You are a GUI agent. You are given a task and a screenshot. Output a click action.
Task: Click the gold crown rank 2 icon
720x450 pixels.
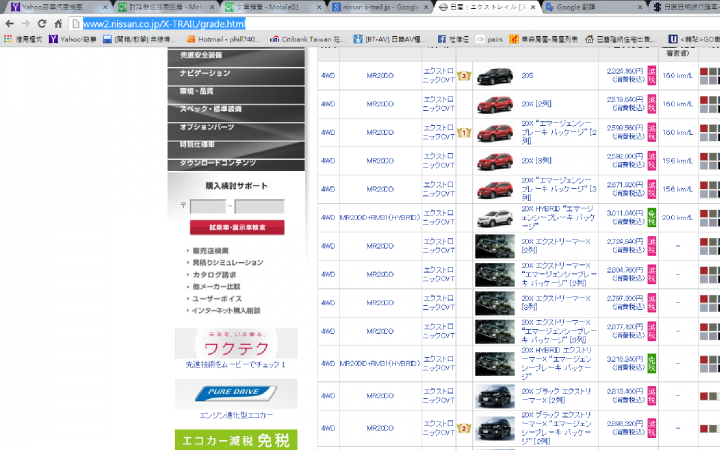(464, 428)
